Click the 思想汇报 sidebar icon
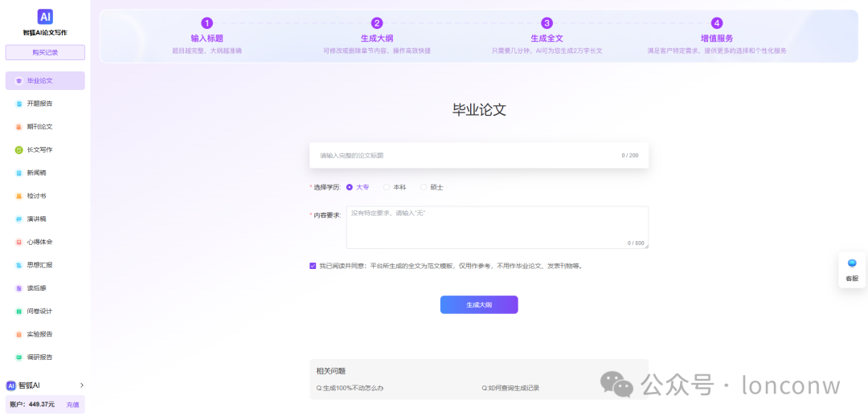Viewport: 868px width, 420px height. pyautogui.click(x=18, y=265)
